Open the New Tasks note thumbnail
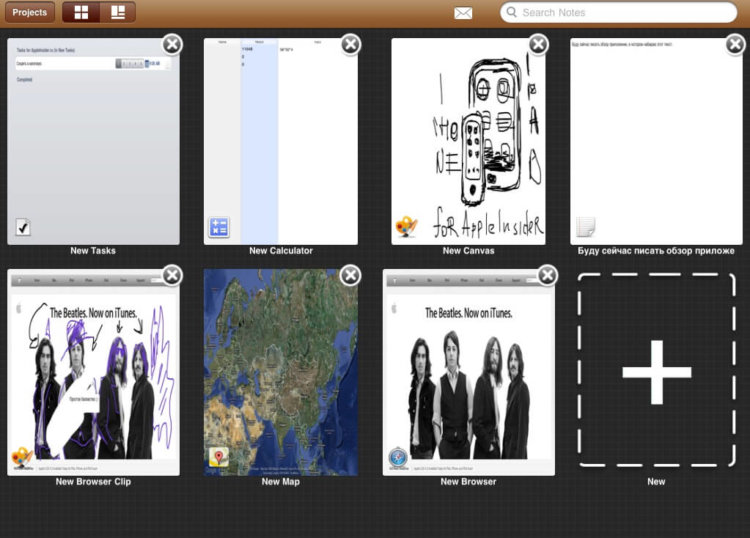Screen dimensions: 750x538 point(93,142)
